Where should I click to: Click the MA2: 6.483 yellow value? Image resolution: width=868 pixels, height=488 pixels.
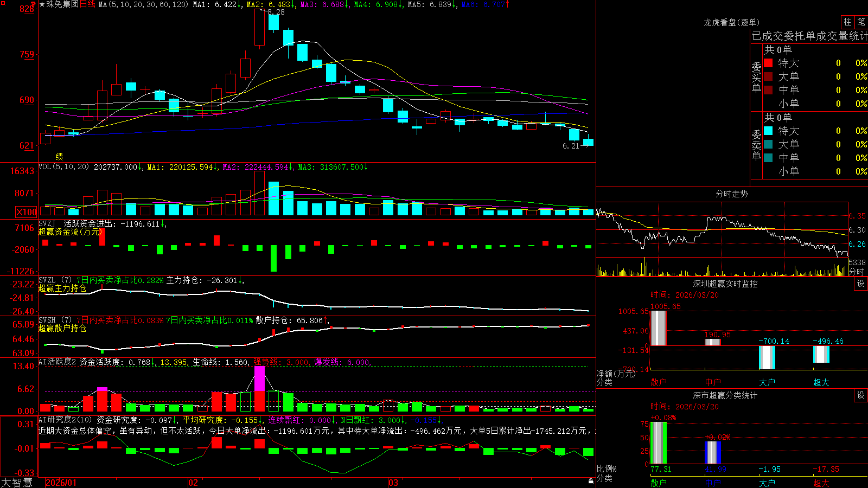point(269,4)
